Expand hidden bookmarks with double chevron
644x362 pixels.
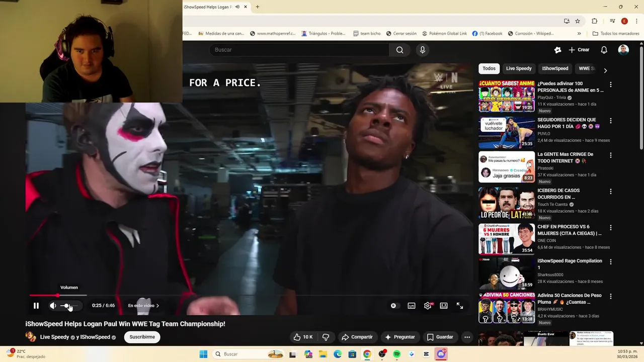click(x=579, y=34)
